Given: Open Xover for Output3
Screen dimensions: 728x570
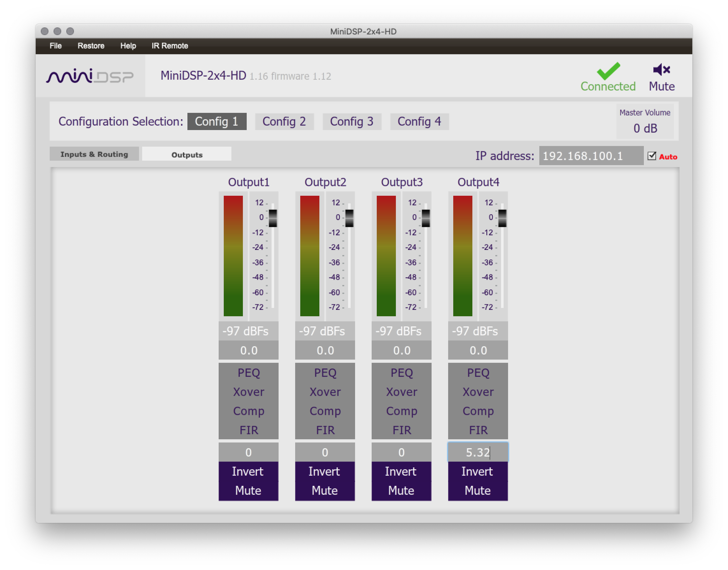Looking at the screenshot, I should pos(401,392).
